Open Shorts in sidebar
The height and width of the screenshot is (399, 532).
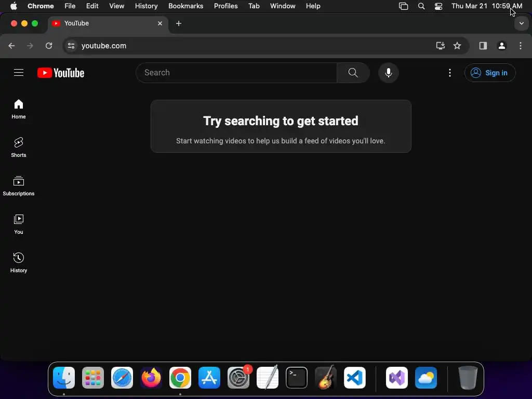19,148
